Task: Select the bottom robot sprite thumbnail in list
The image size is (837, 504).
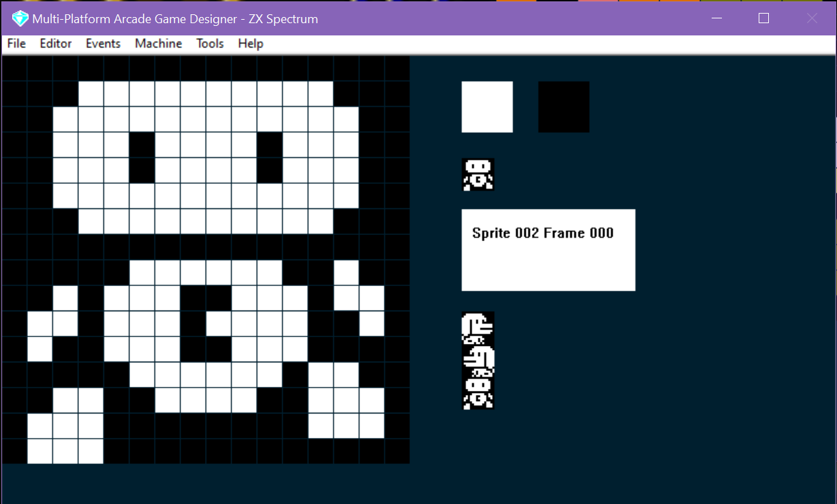Action: 478,394
